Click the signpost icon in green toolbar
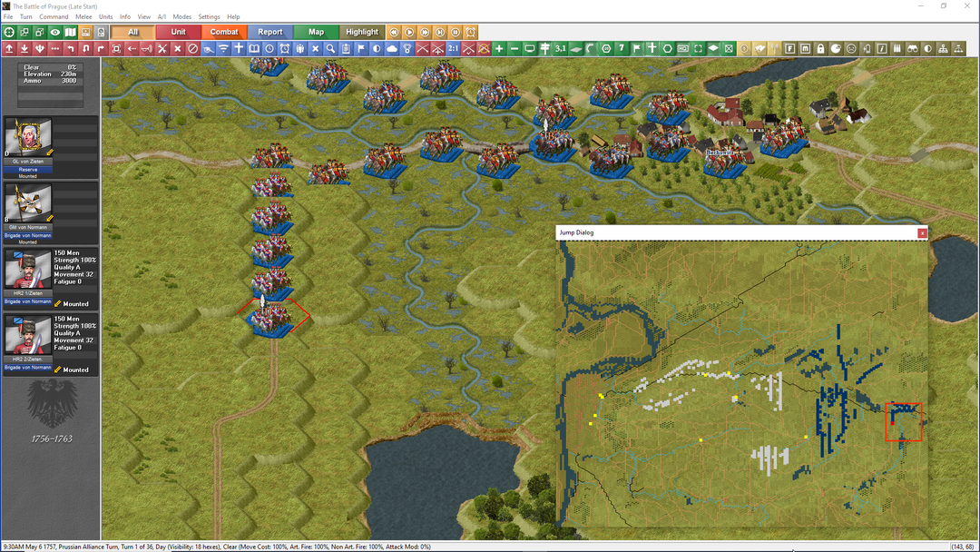This screenshot has width=980, height=552. [x=545, y=49]
